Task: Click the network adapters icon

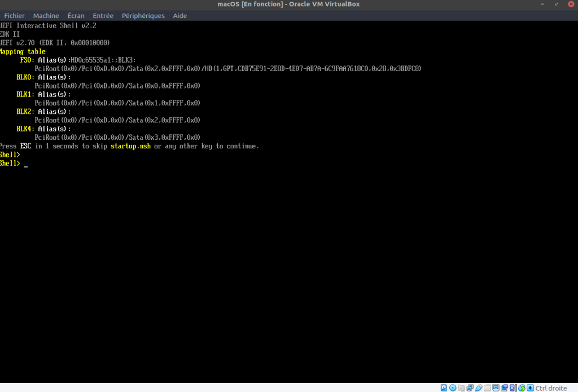Action: [x=470, y=387]
